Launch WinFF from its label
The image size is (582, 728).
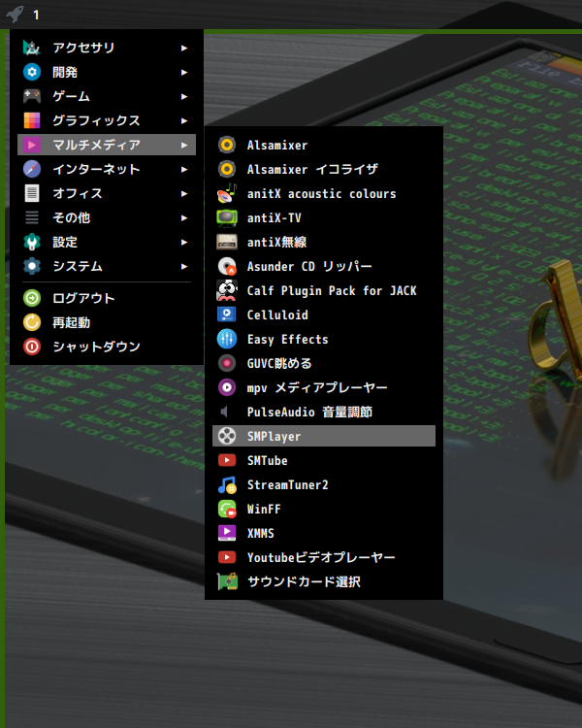click(264, 509)
